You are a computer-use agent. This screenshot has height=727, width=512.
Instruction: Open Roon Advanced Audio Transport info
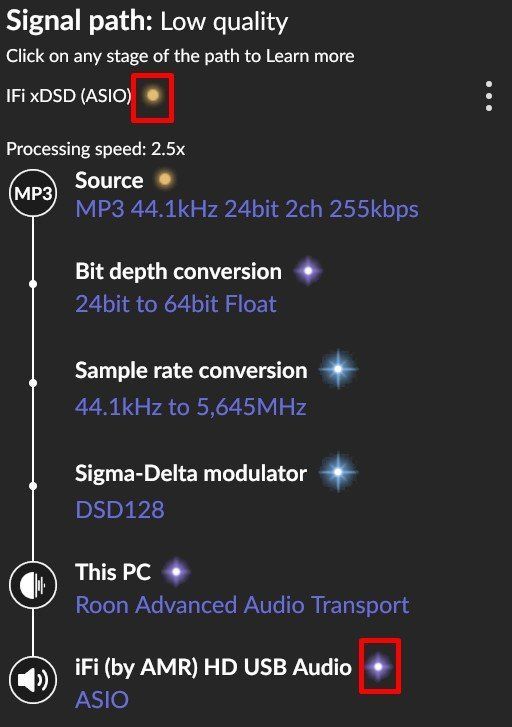(242, 605)
